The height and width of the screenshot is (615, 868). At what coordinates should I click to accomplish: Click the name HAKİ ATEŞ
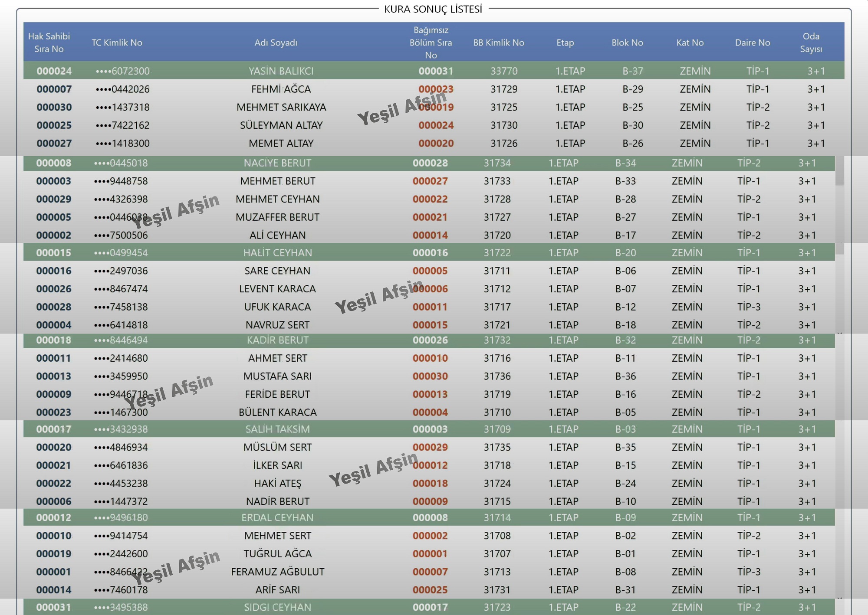(278, 483)
